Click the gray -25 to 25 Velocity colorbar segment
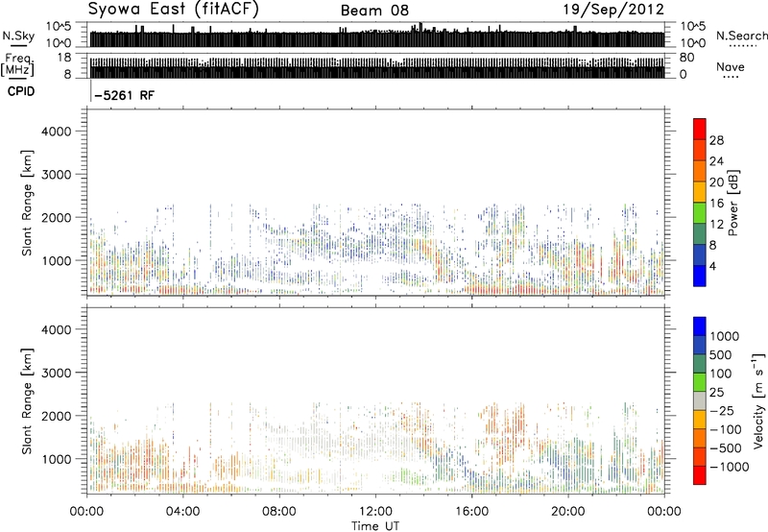The image size is (768, 532). coord(700,400)
